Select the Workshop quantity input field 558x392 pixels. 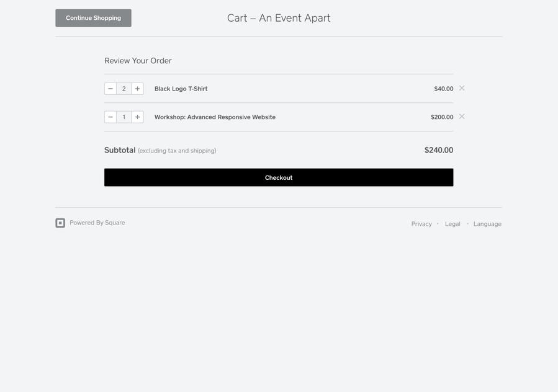pos(124,117)
